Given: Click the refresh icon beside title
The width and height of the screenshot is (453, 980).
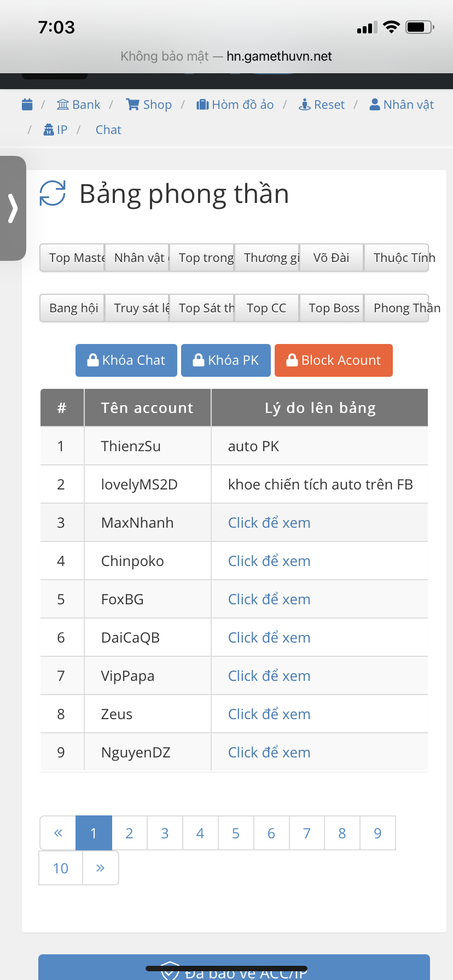Looking at the screenshot, I should (53, 194).
